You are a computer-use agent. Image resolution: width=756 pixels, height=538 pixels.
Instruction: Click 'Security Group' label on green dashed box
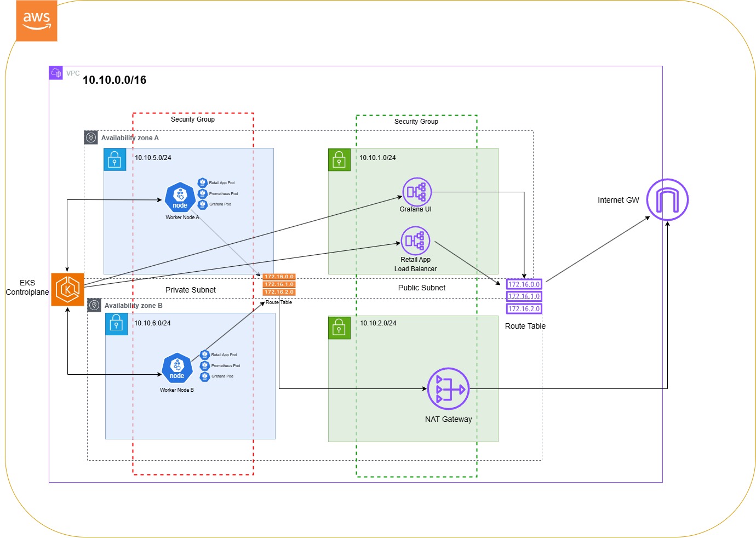coord(416,121)
